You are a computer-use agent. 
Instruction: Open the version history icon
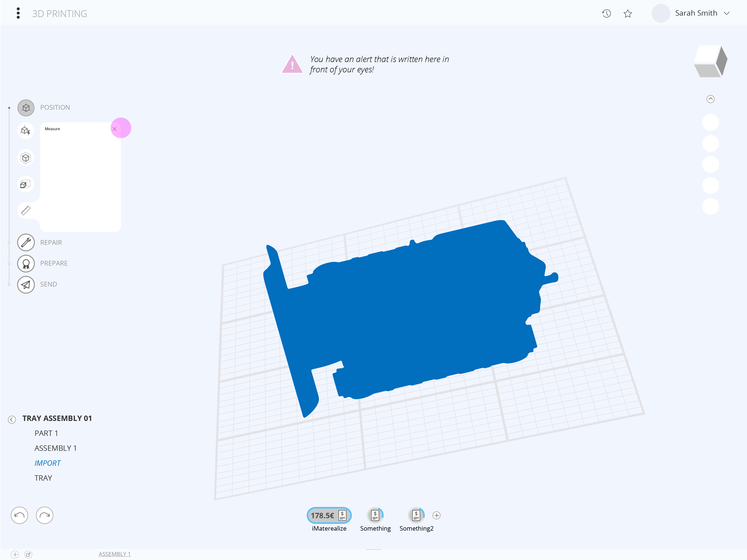[x=606, y=14]
